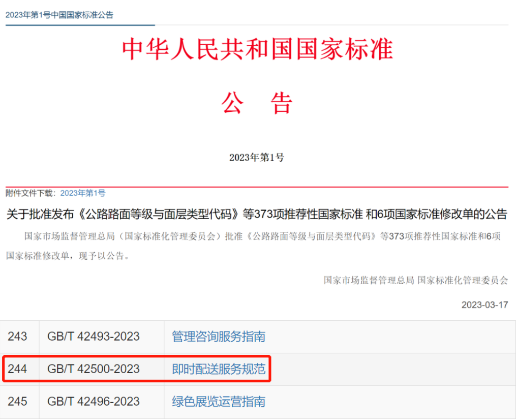517x420 pixels.
Task: Open the 管理咨询服务指南 standard link
Action: point(219,337)
